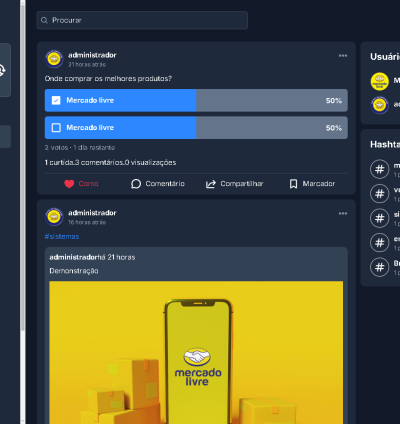The image size is (400, 424).
Task: Open administrador avatar on poll post
Action: (54, 59)
